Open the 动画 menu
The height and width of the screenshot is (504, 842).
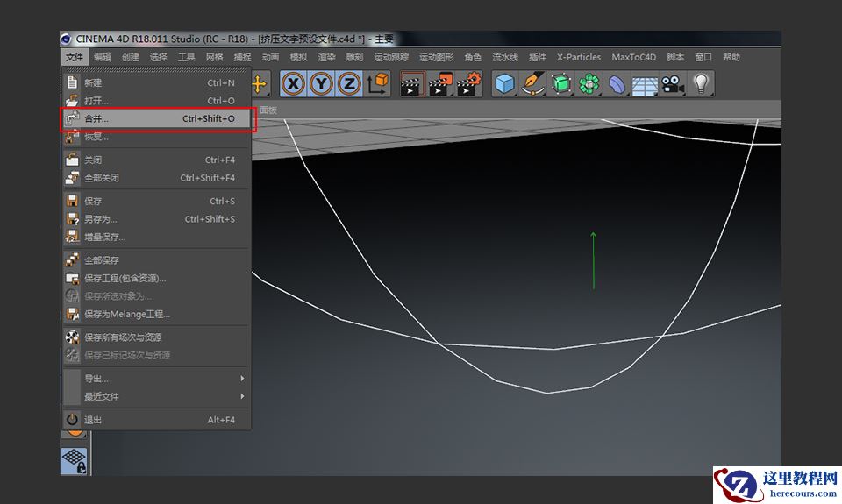[x=270, y=57]
